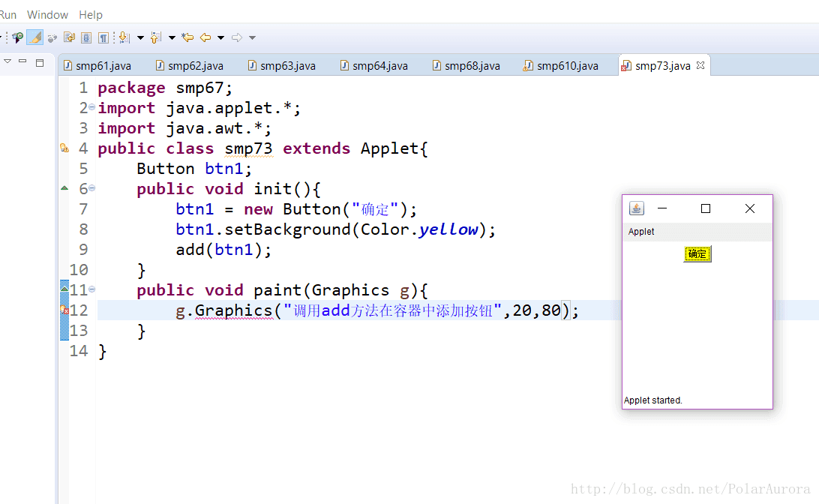The width and height of the screenshot is (819, 504).
Task: Maximize the left side panel
Action: pos(40,63)
